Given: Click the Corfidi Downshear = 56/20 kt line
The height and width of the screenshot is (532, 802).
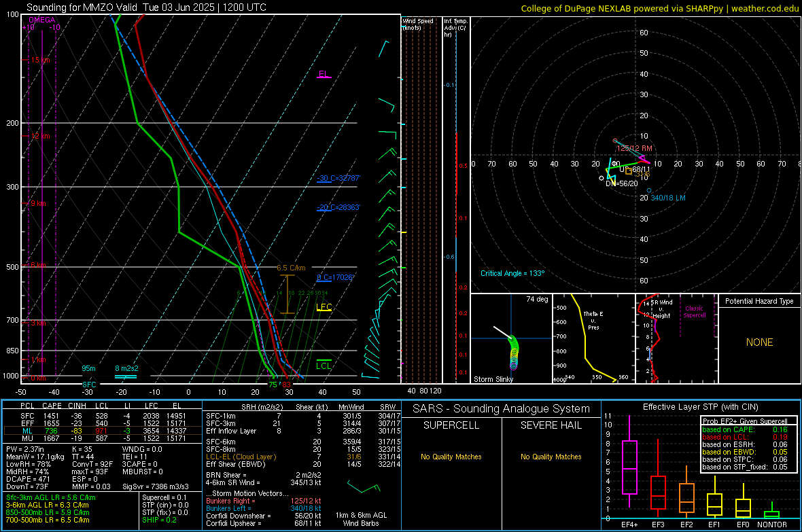Looking at the screenshot, I should coord(264,516).
